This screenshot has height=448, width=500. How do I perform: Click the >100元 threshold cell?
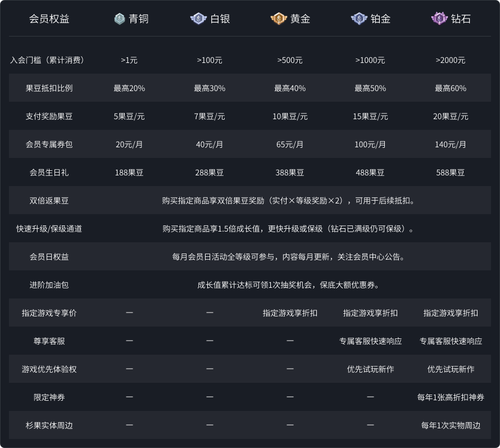click(210, 60)
